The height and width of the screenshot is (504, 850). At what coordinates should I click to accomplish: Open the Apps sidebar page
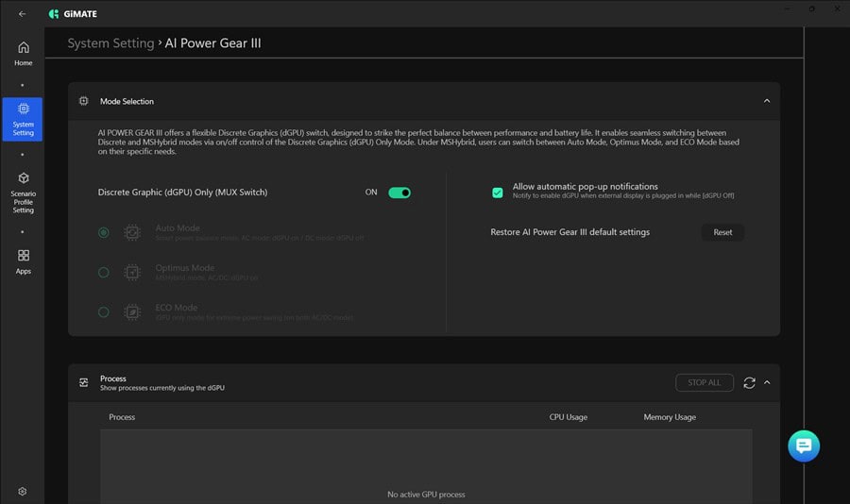click(x=23, y=261)
